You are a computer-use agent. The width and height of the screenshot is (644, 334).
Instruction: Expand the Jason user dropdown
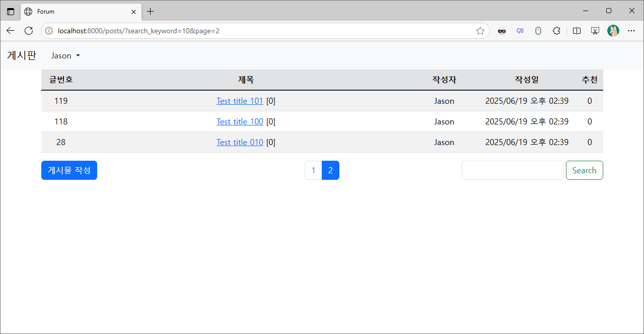pyautogui.click(x=65, y=55)
